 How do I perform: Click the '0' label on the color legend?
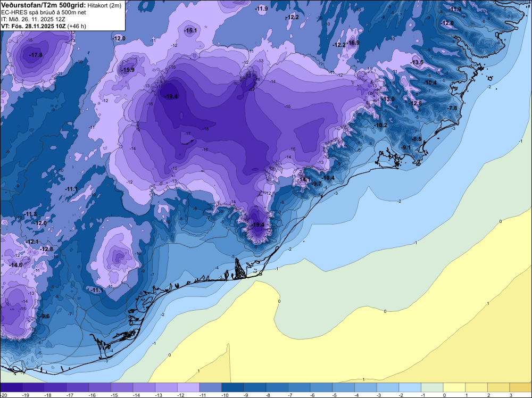coord(445,395)
